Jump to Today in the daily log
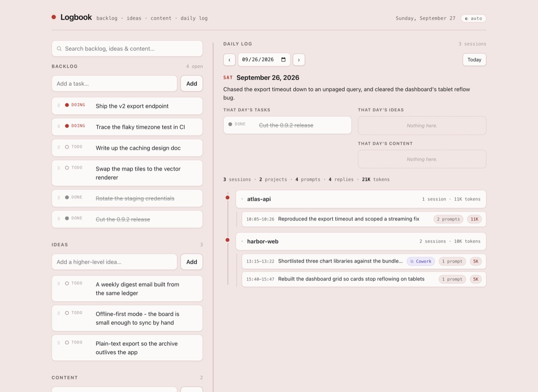Image resolution: width=538 pixels, height=392 pixels. click(474, 60)
